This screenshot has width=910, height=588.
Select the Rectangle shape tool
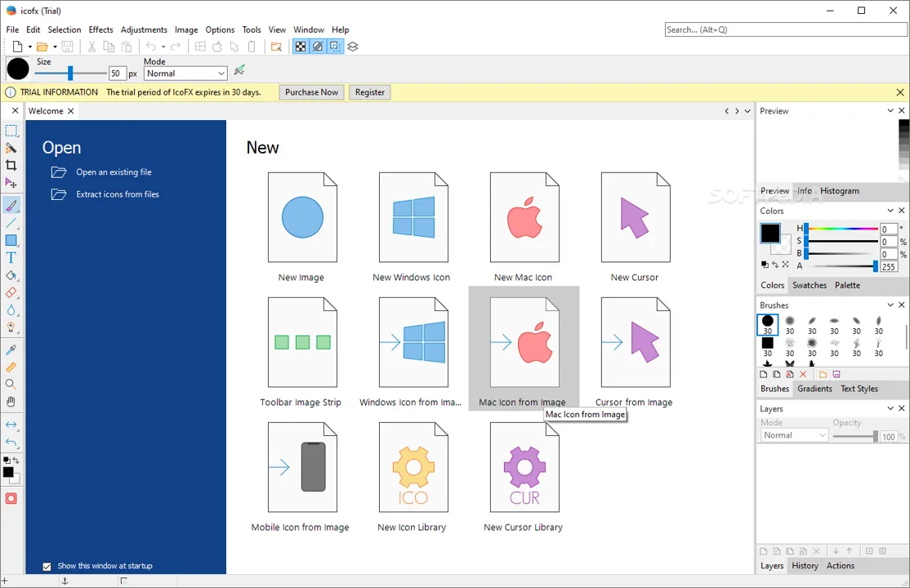click(11, 240)
